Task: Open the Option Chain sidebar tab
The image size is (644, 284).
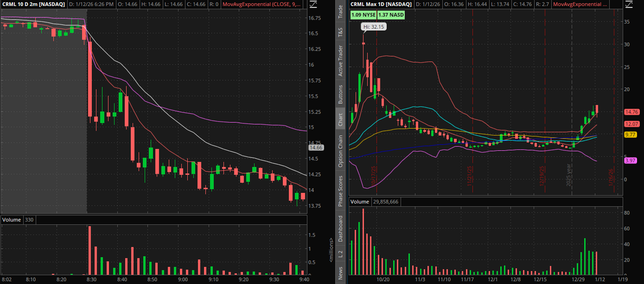Action: [340, 151]
